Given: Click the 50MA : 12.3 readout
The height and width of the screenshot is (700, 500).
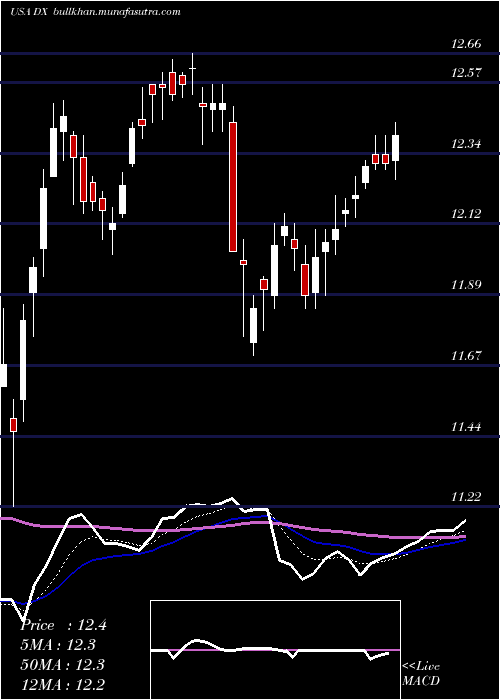Looking at the screenshot, I should pos(62,665).
